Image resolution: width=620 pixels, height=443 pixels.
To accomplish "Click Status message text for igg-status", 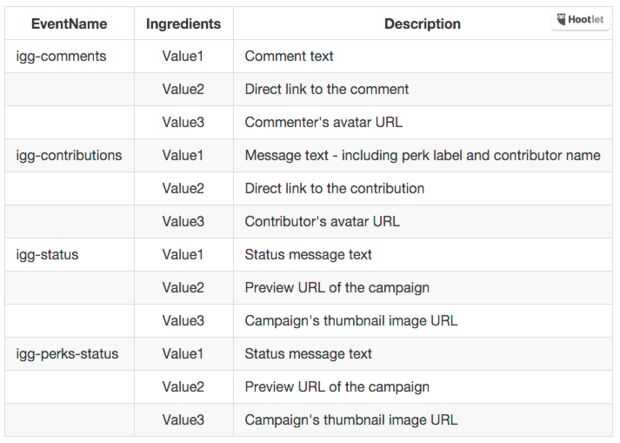I will 308,254.
